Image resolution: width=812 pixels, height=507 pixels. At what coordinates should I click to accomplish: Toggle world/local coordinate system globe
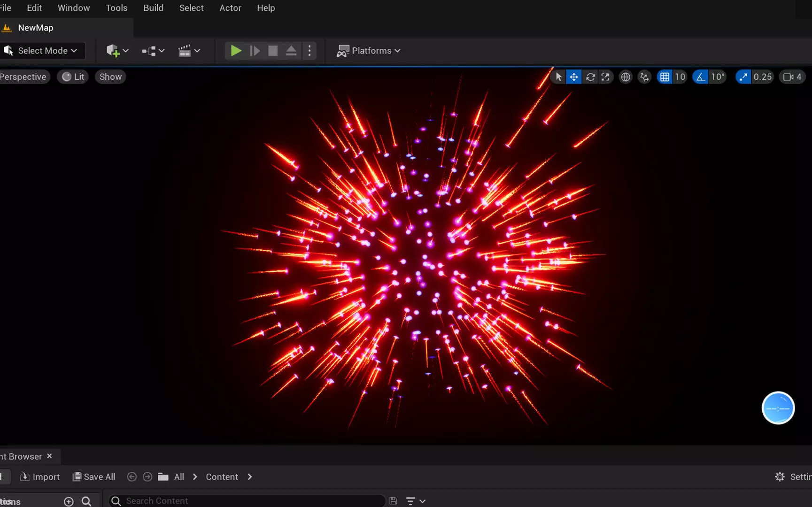click(x=626, y=77)
